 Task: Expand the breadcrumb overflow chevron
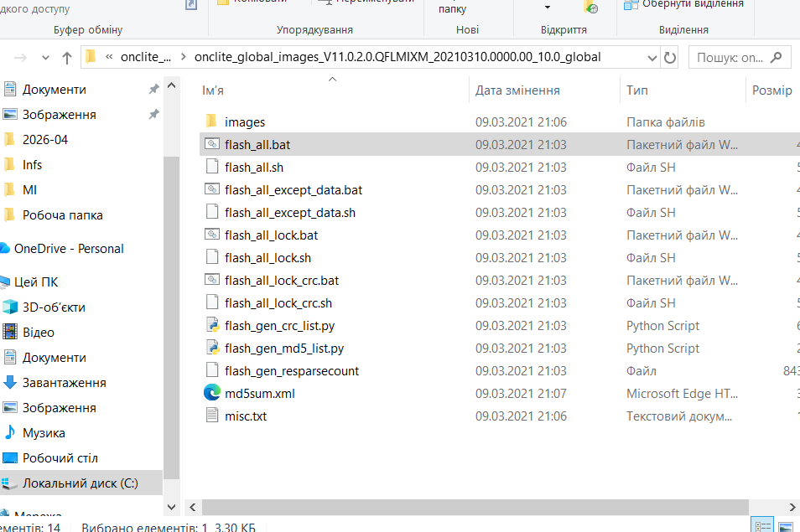click(109, 57)
